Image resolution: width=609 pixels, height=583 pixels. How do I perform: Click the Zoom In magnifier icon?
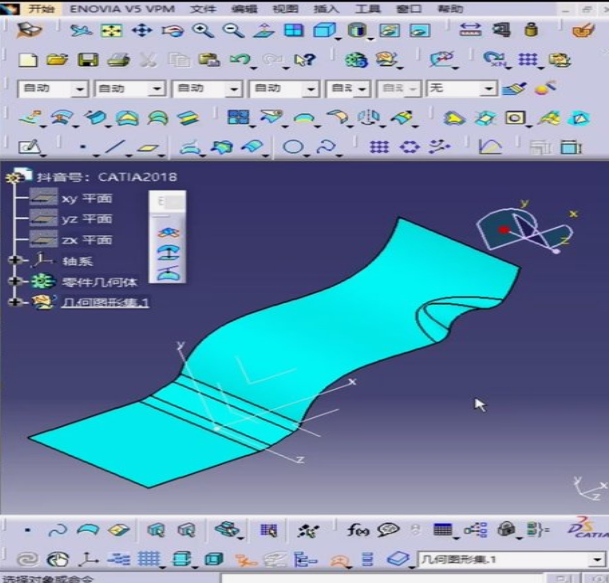pyautogui.click(x=204, y=31)
